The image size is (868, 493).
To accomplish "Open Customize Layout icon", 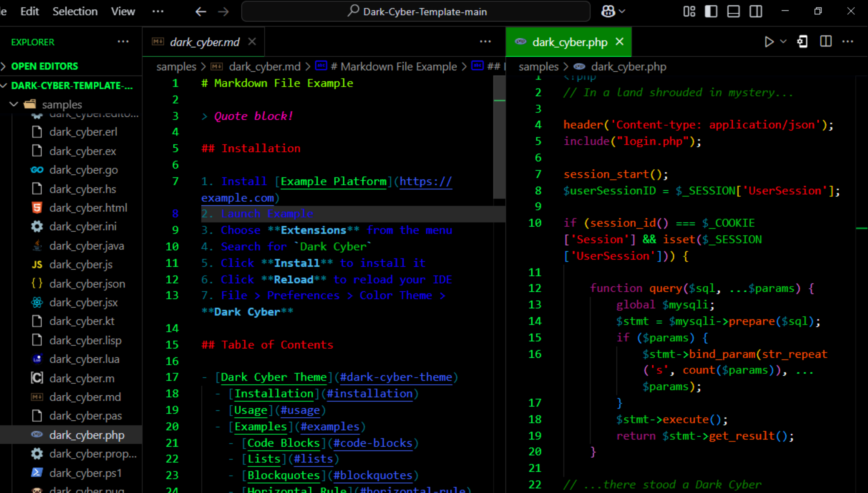I will click(x=689, y=11).
